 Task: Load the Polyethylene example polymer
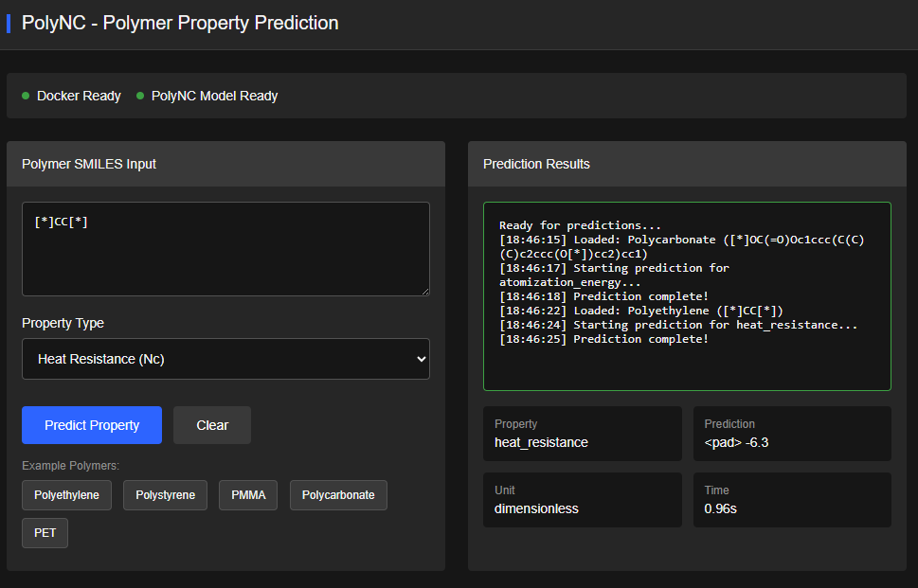tap(66, 495)
